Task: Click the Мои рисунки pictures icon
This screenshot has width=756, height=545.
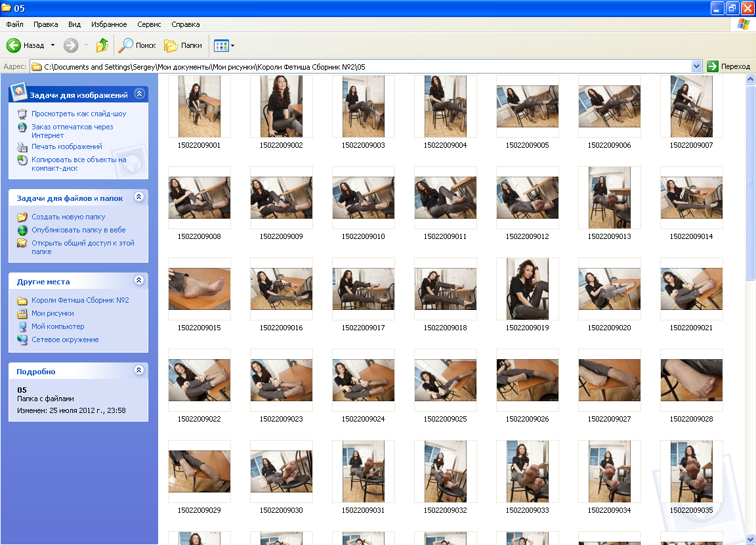Action: (x=22, y=313)
